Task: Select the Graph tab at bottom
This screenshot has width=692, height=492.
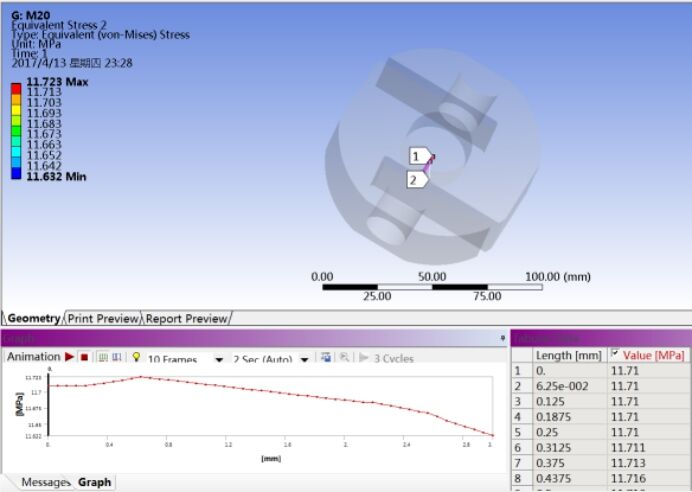Action: click(x=95, y=482)
